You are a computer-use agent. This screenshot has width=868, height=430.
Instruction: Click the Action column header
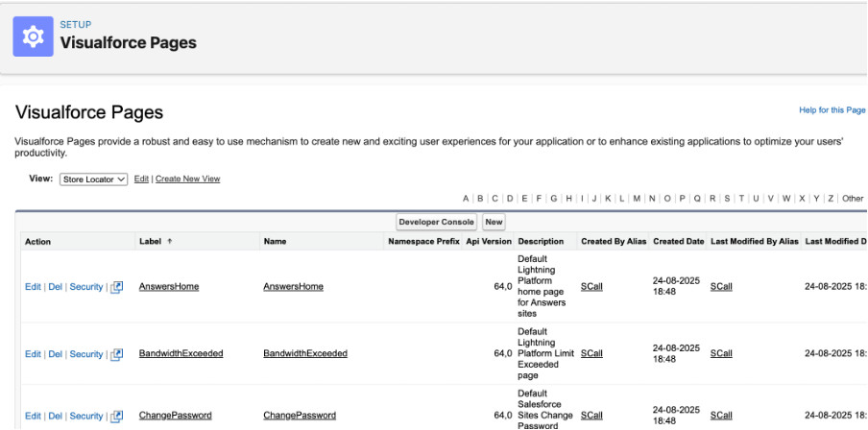tap(37, 241)
